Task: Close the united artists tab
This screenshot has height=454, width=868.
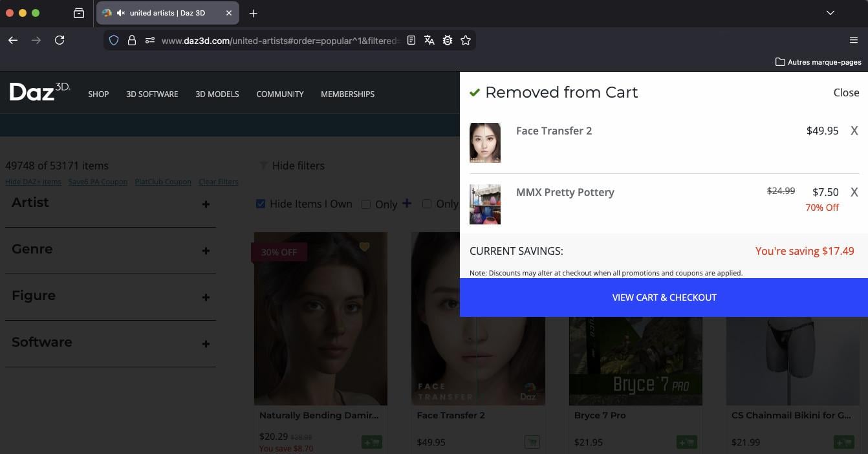Action: pyautogui.click(x=229, y=13)
